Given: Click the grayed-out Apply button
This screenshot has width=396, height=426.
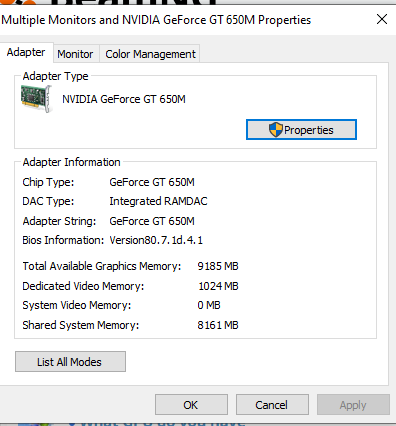Looking at the screenshot, I should pyautogui.click(x=353, y=405).
